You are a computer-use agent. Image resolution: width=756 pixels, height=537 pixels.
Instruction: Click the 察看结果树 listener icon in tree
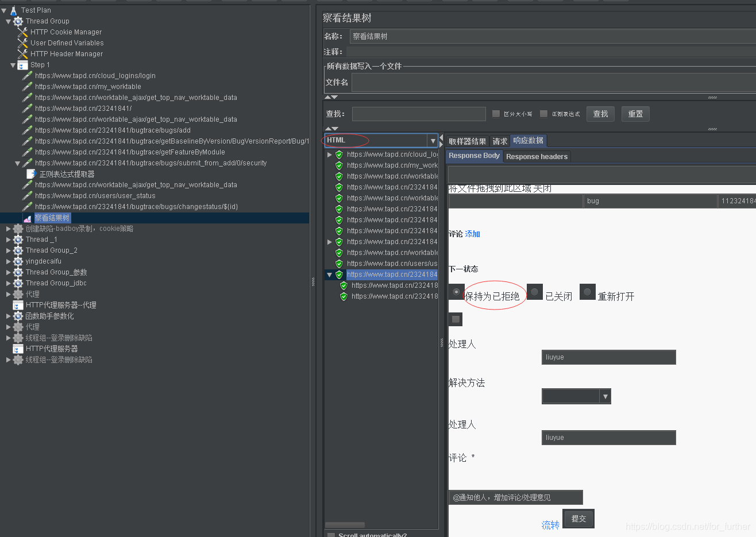(28, 218)
